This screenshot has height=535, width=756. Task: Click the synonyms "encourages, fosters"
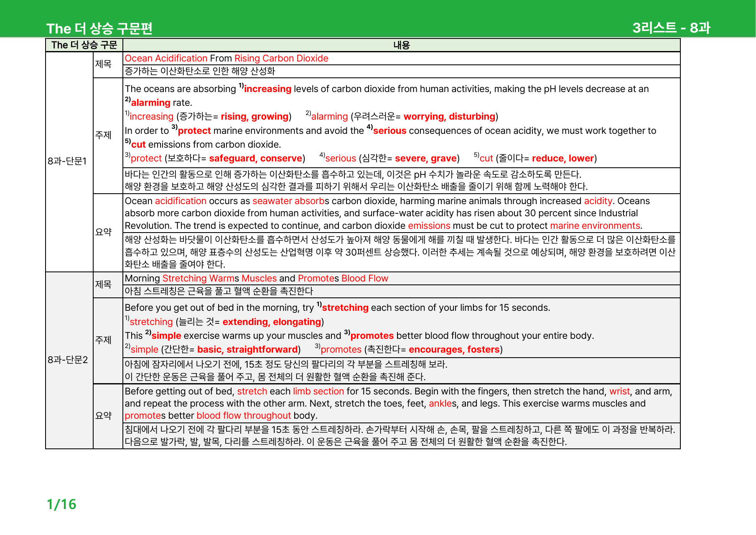coord(454,350)
